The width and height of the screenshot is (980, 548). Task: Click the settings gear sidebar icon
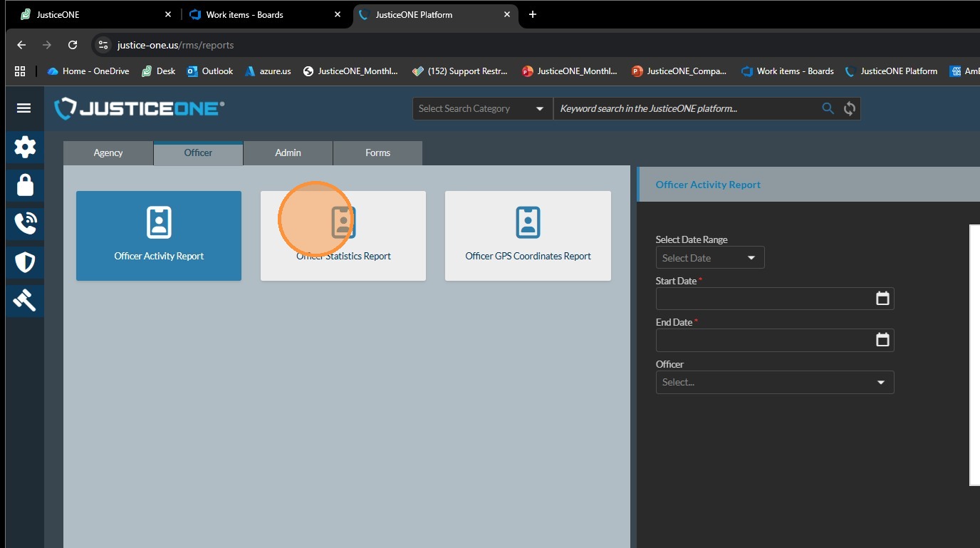pyautogui.click(x=25, y=148)
